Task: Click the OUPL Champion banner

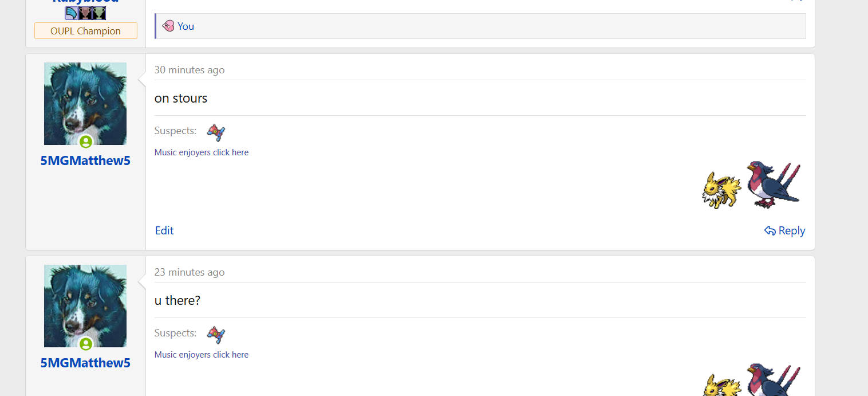Action: coord(86,31)
